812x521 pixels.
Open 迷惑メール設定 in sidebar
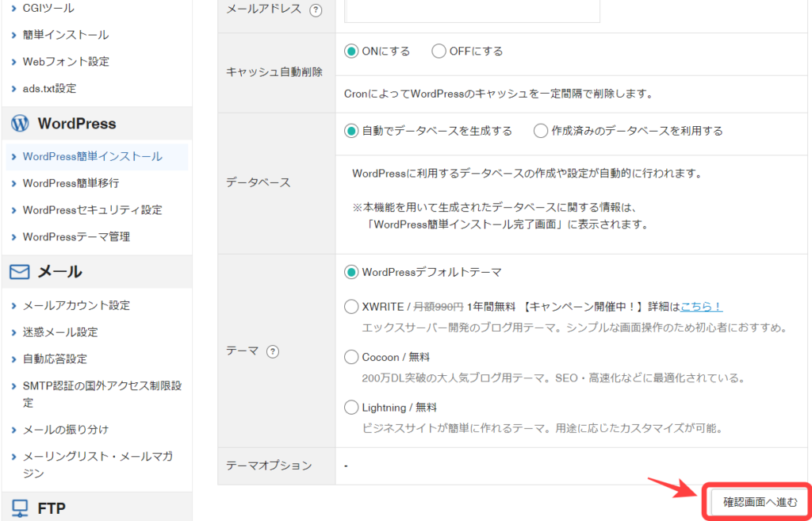[60, 332]
